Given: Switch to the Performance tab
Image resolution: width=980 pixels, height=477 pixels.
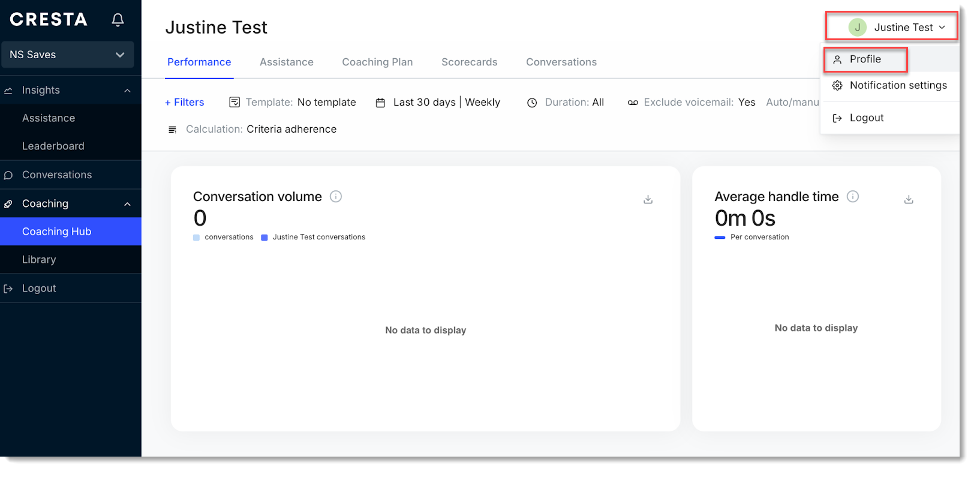Looking at the screenshot, I should 199,62.
